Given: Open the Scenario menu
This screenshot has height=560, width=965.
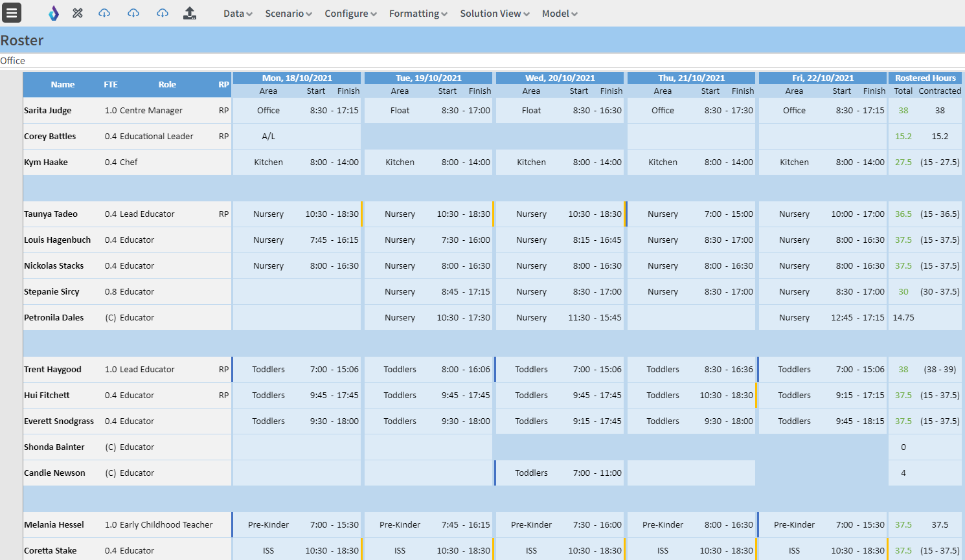Looking at the screenshot, I should (x=288, y=13).
